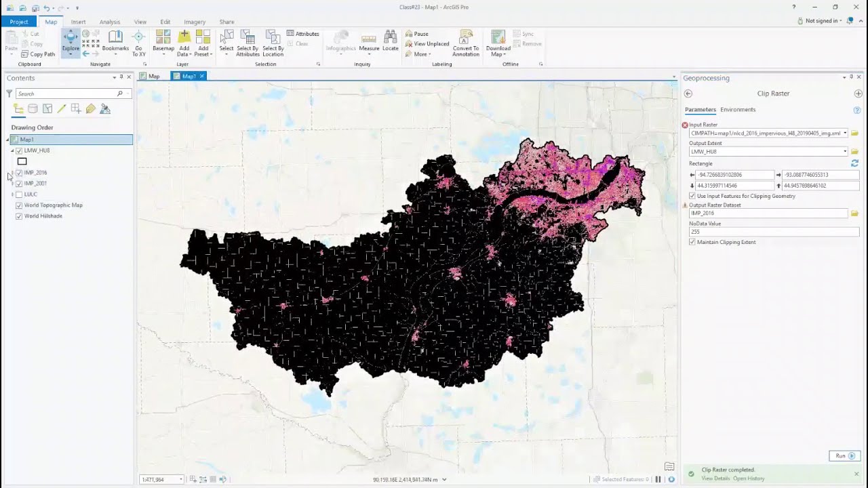Click the Add Data button

tap(184, 43)
